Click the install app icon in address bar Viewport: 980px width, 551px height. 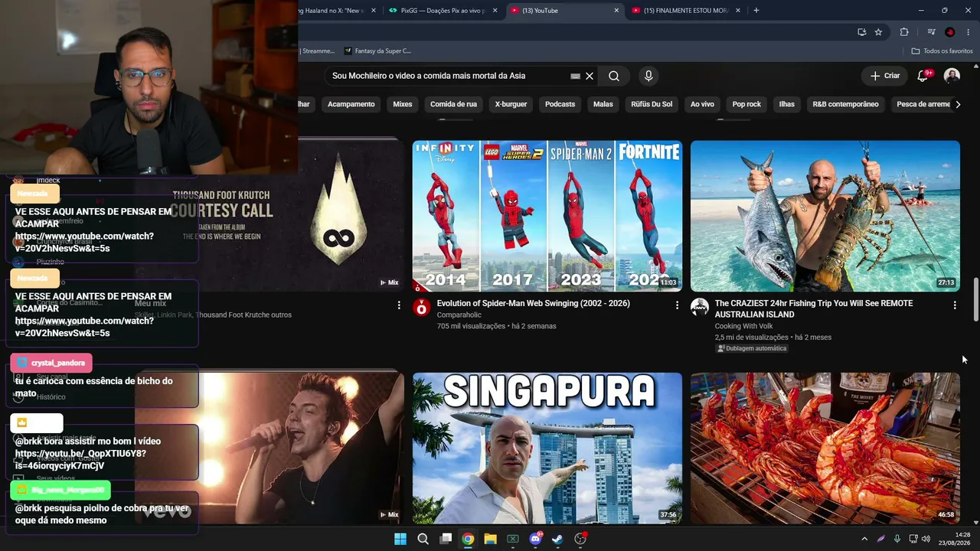click(x=861, y=32)
